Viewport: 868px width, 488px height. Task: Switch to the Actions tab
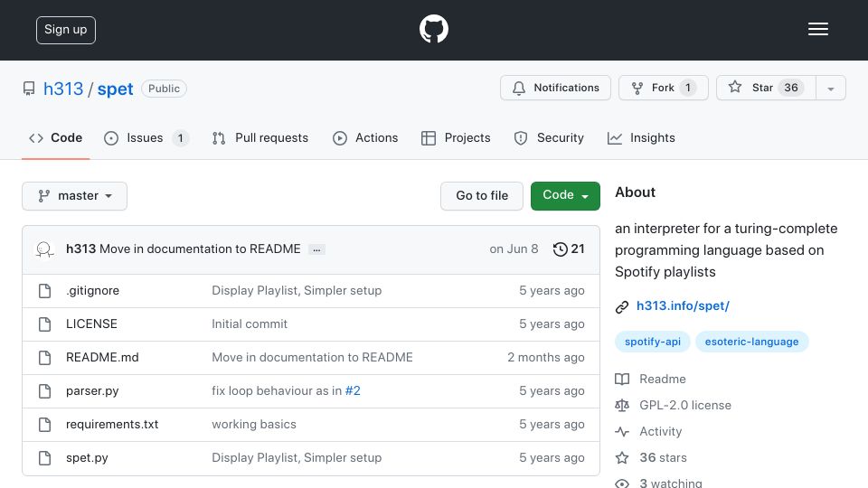[365, 137]
